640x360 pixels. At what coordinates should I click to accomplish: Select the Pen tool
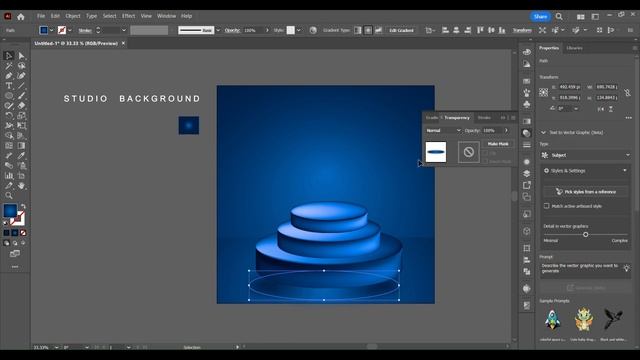9,76
